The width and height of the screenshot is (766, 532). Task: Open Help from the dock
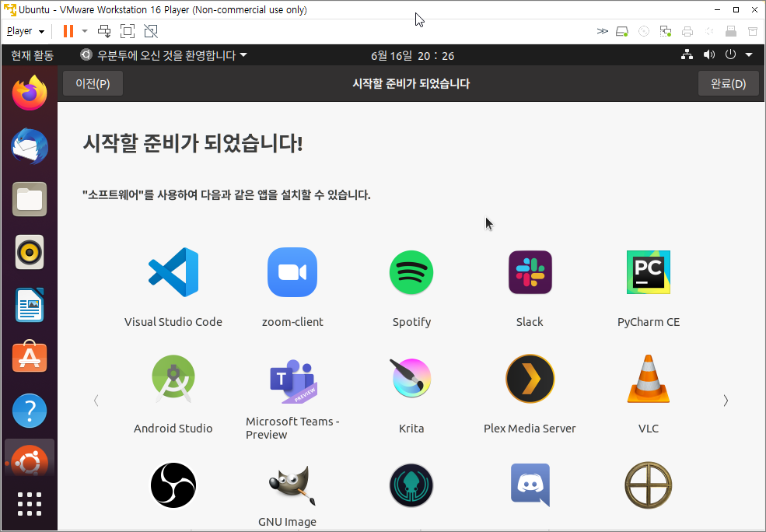(x=30, y=411)
